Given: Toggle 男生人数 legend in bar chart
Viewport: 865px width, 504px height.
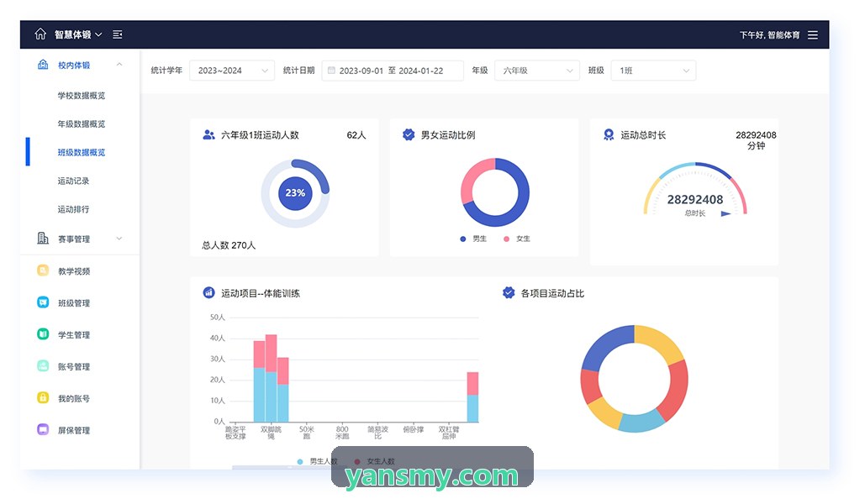Looking at the screenshot, I should pyautogui.click(x=317, y=461).
